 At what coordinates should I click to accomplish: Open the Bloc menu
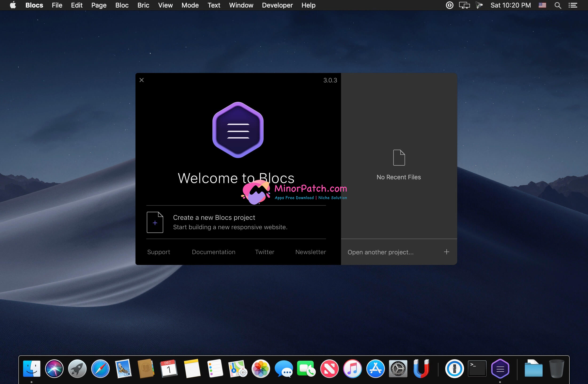pyautogui.click(x=122, y=5)
